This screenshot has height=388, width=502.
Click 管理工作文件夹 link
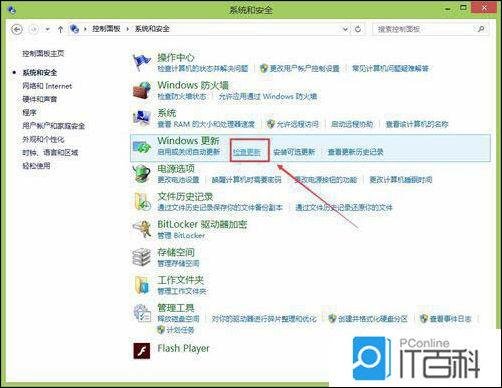(182, 291)
